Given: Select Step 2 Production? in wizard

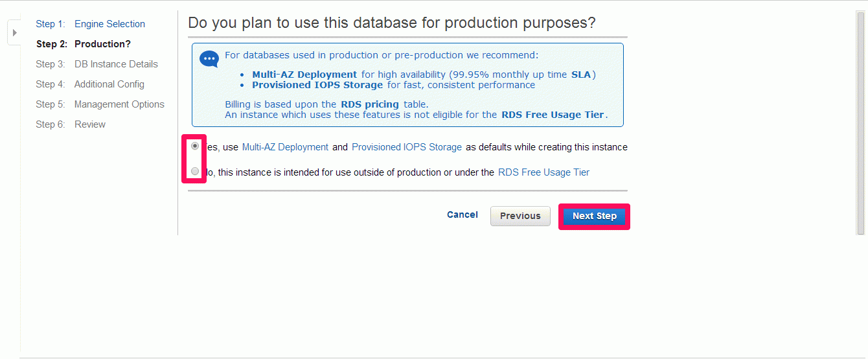Looking at the screenshot, I should (x=84, y=44).
